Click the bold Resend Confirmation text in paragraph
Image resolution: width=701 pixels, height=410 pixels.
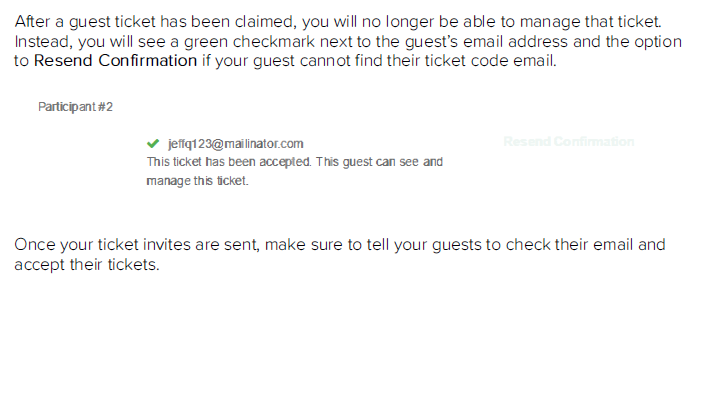pos(116,61)
